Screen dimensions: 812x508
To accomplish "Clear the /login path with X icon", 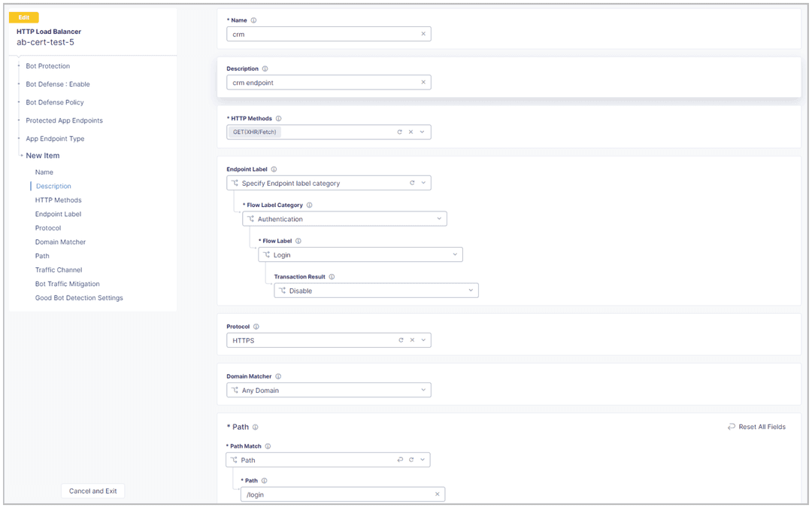I will tap(437, 494).
